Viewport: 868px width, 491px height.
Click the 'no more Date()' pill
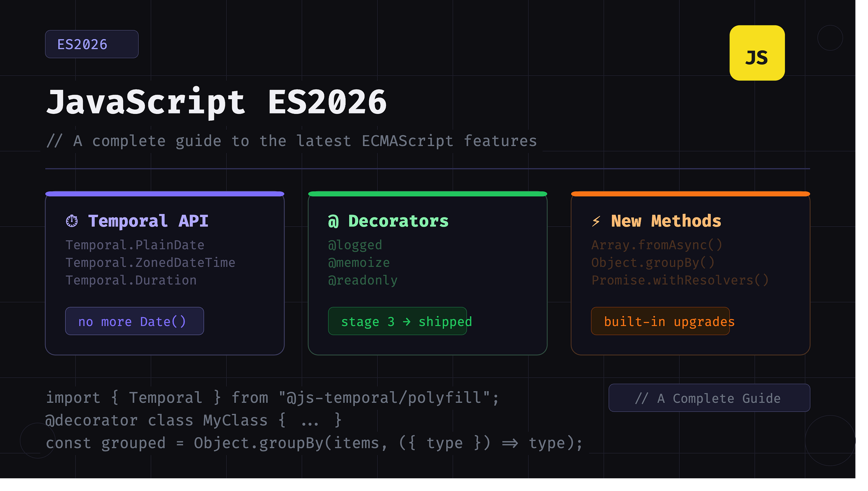(135, 321)
